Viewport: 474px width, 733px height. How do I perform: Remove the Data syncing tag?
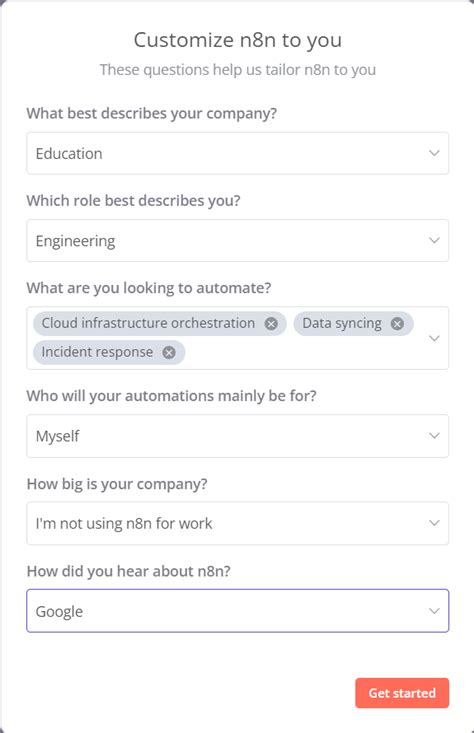click(x=397, y=323)
